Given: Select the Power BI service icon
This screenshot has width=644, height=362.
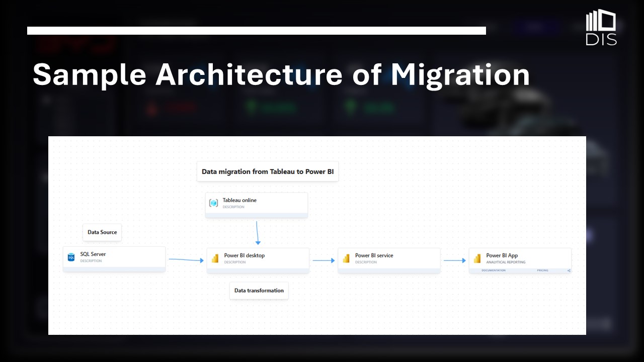Looking at the screenshot, I should 346,258.
